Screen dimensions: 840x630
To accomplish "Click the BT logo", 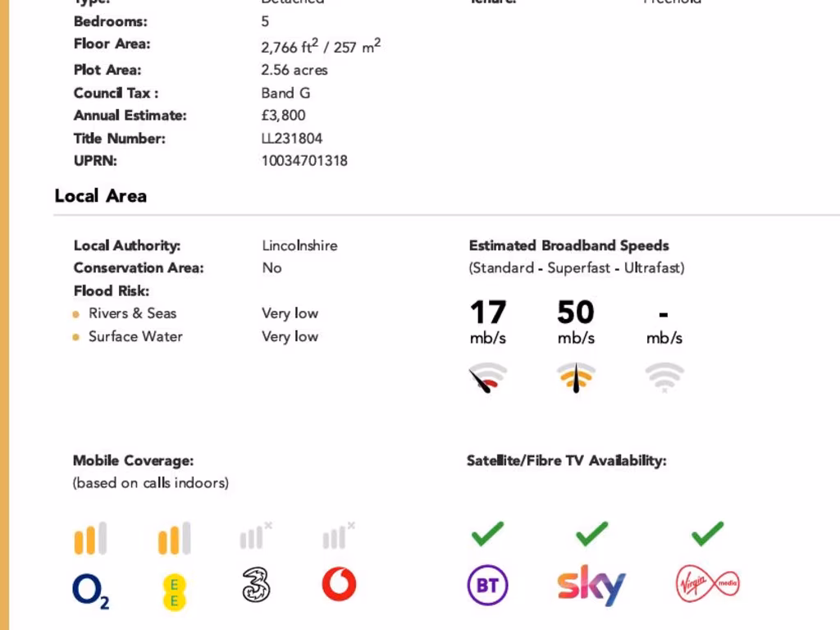I will [487, 586].
